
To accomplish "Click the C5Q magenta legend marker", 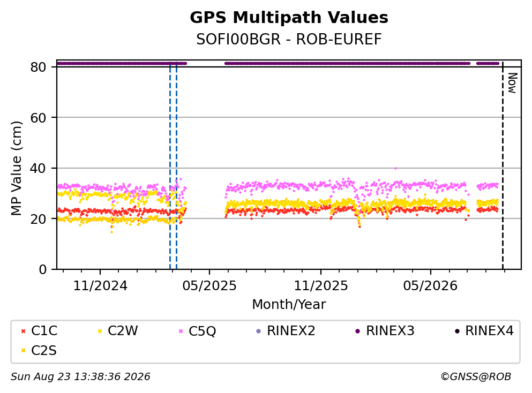I will (181, 331).
